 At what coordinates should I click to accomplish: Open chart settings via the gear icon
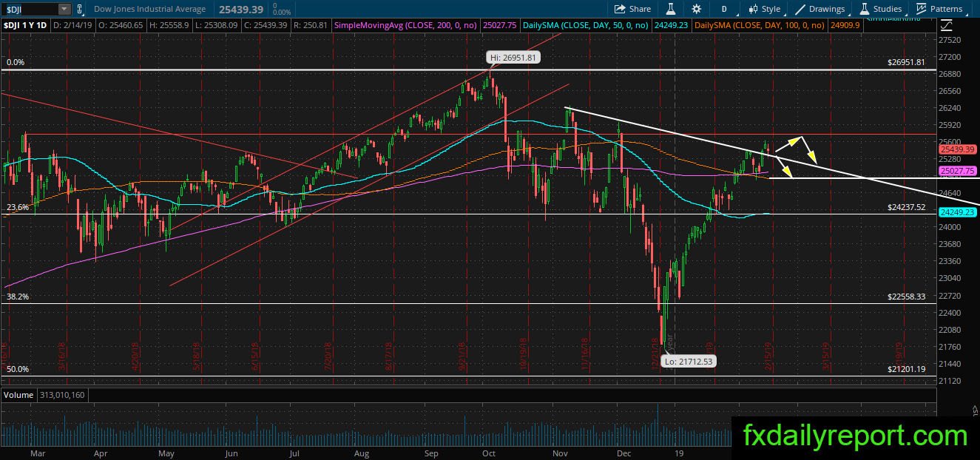(x=696, y=9)
